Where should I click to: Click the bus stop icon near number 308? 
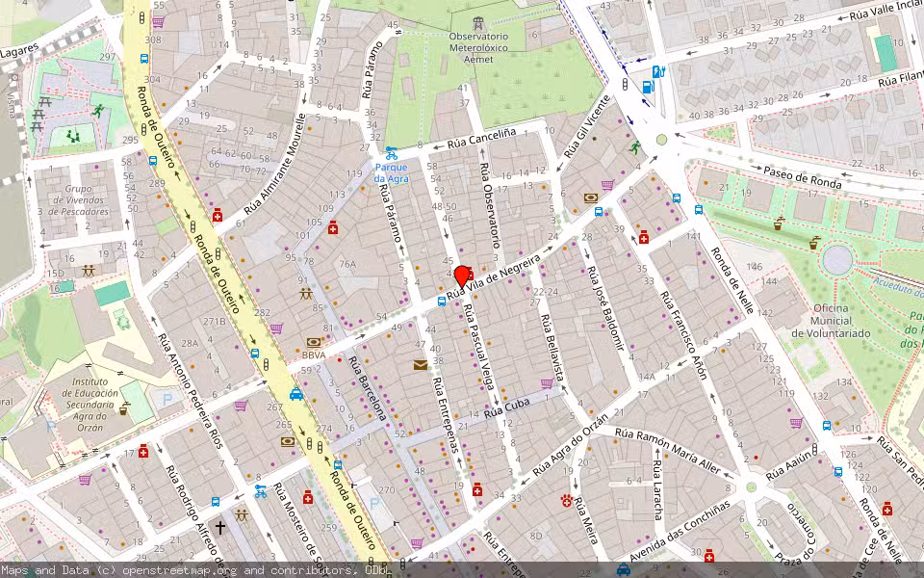pos(144,59)
